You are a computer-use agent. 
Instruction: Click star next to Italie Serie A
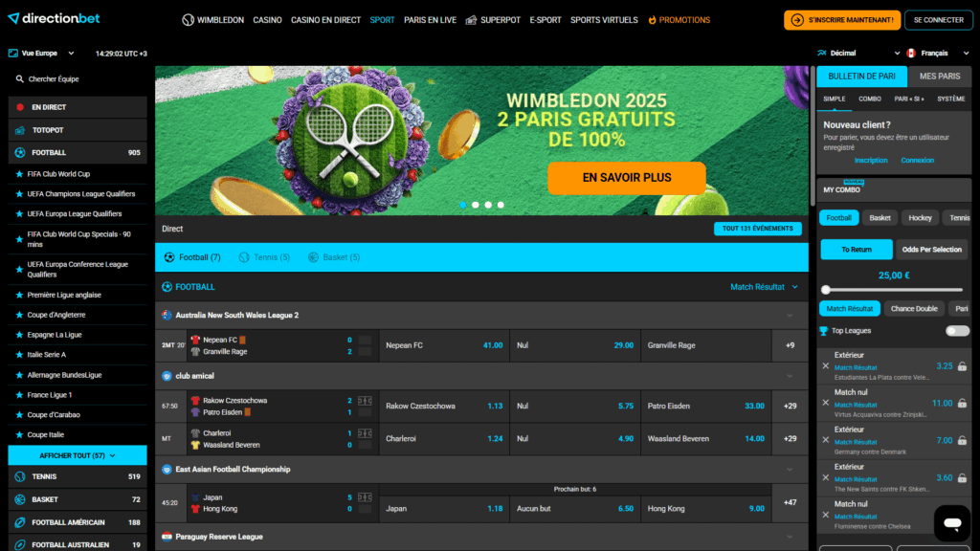19,355
